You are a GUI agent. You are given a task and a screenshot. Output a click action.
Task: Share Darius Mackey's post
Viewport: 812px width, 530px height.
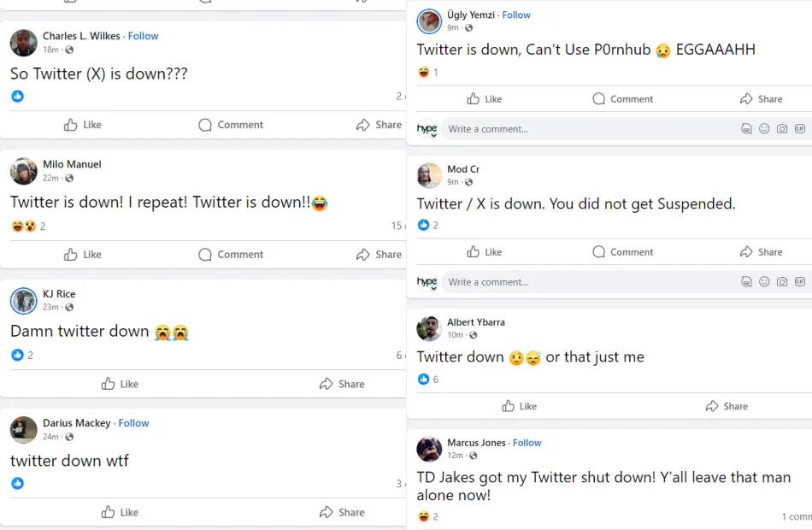click(342, 513)
